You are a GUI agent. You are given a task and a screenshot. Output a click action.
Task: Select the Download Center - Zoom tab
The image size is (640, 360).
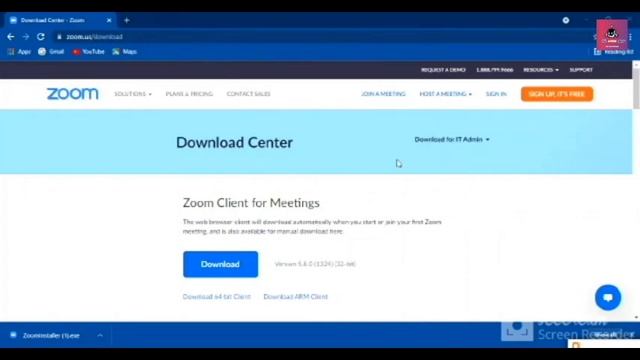point(60,20)
